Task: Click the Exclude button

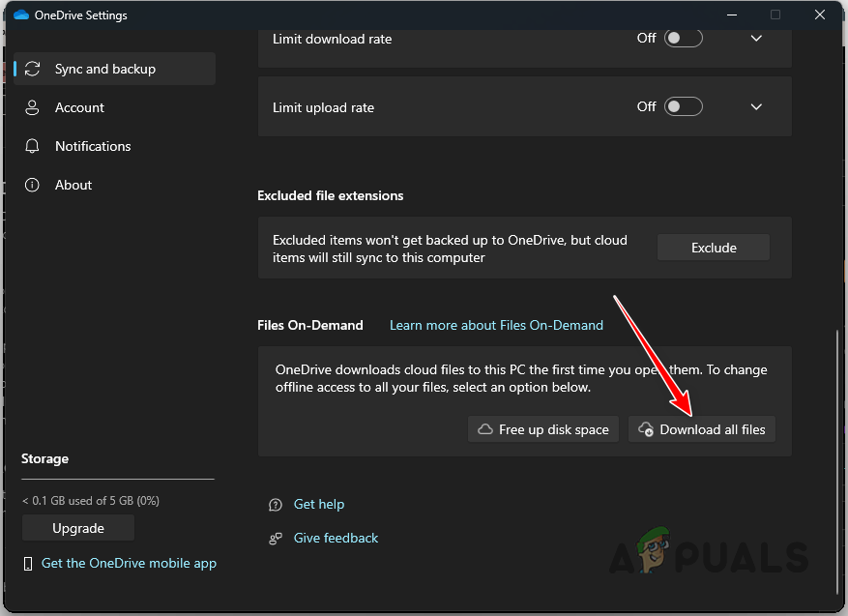Action: click(713, 248)
